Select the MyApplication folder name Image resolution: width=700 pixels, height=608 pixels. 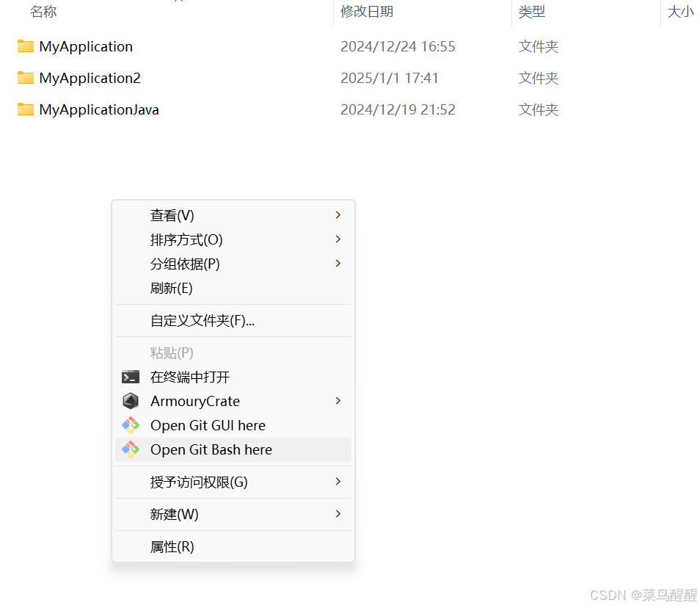[x=86, y=46]
